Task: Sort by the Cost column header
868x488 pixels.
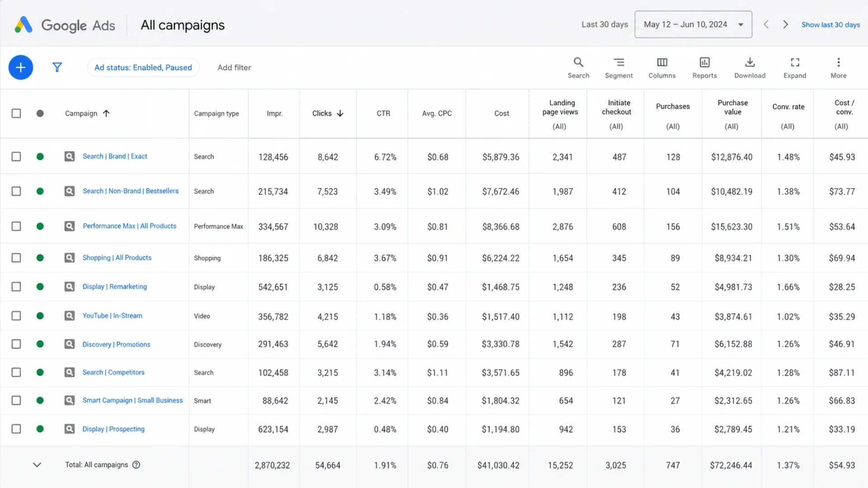Action: point(501,113)
